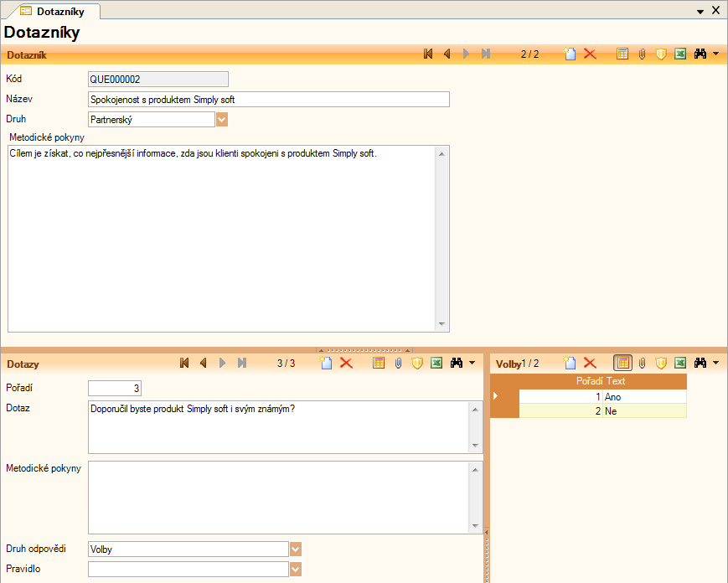Expand the Pravidlo dropdown
728x583 pixels.
(x=295, y=570)
